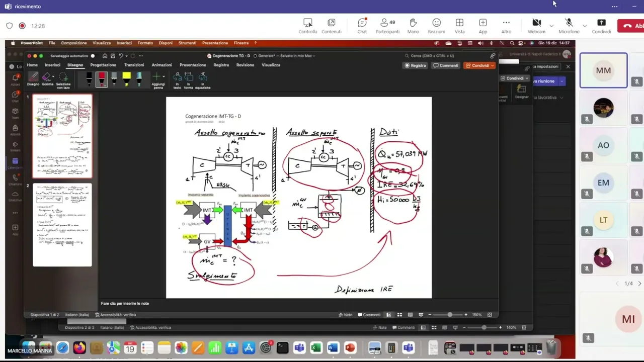Change layout via the Vista button
Screen dimensions: 644x362
pos(459,26)
